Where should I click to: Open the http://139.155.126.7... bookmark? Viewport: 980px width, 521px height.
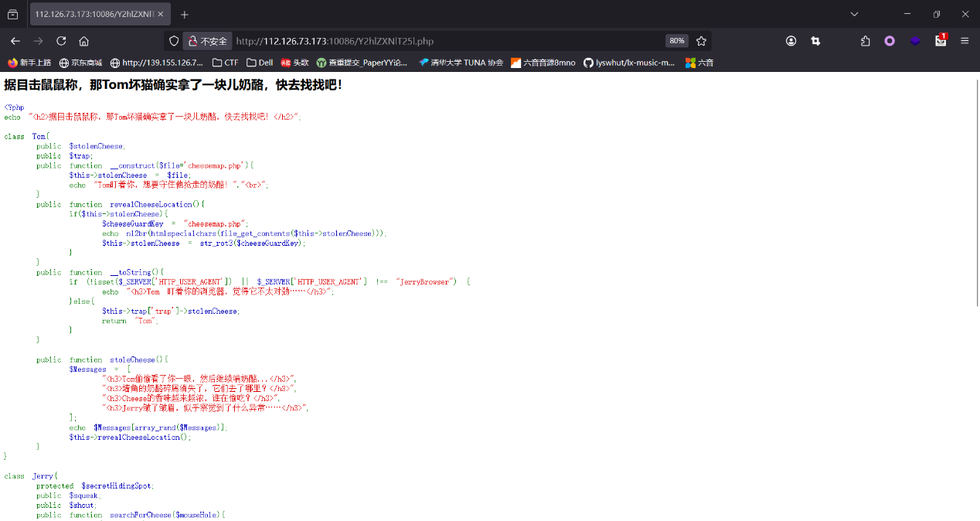[157, 63]
